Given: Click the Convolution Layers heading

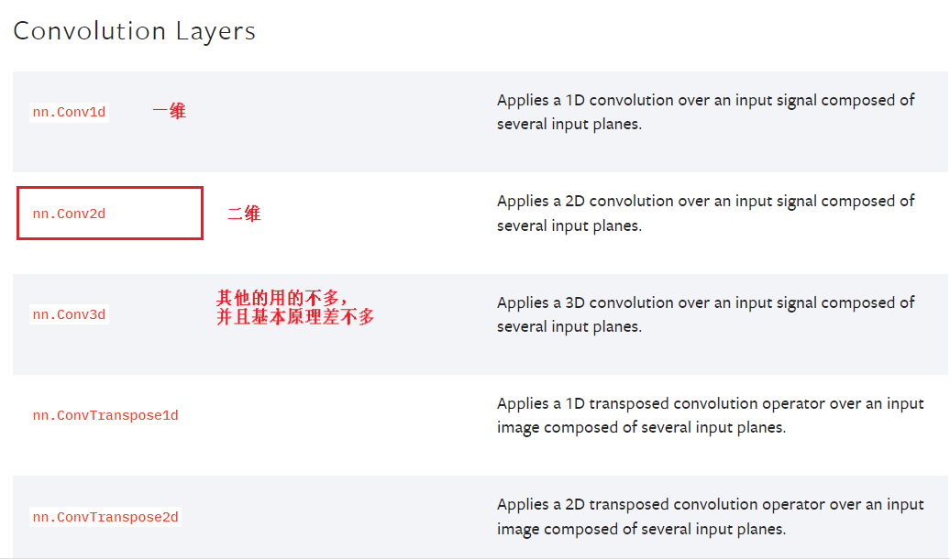Looking at the screenshot, I should [134, 31].
